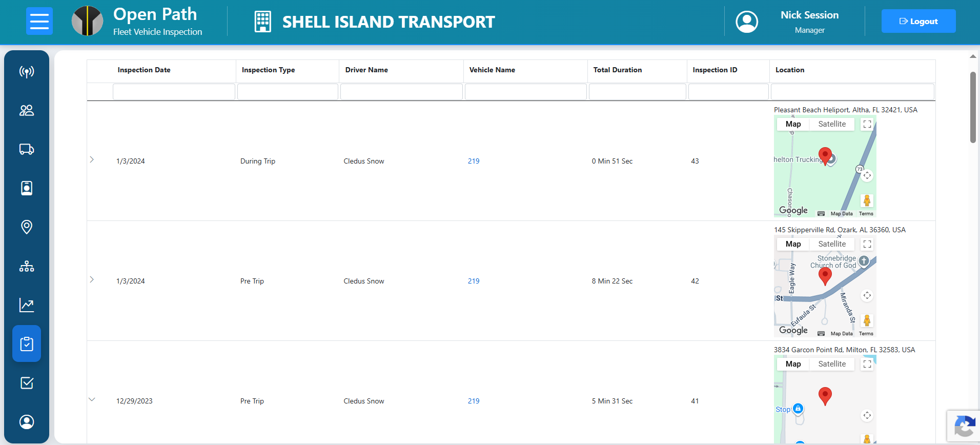This screenshot has width=980, height=445.
Task: Open the live broadcast signal sidebar icon
Action: [27, 72]
